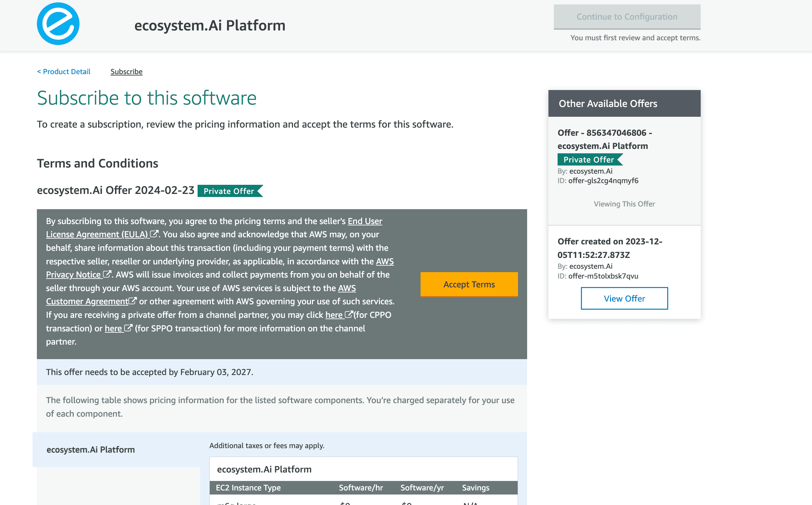Click the ecosystem.Ai circular logo
The width and height of the screenshot is (812, 505).
[x=58, y=24]
